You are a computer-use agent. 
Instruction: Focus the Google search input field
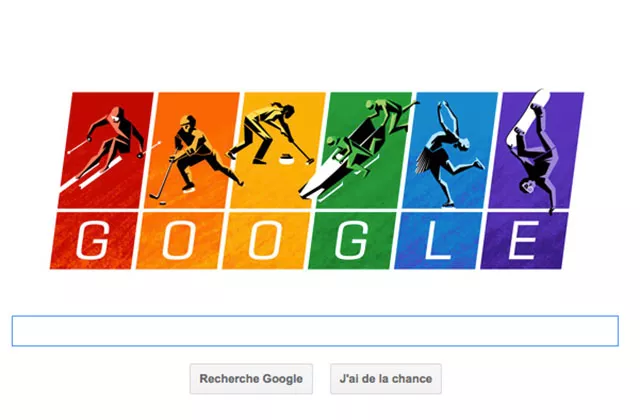pyautogui.click(x=315, y=331)
